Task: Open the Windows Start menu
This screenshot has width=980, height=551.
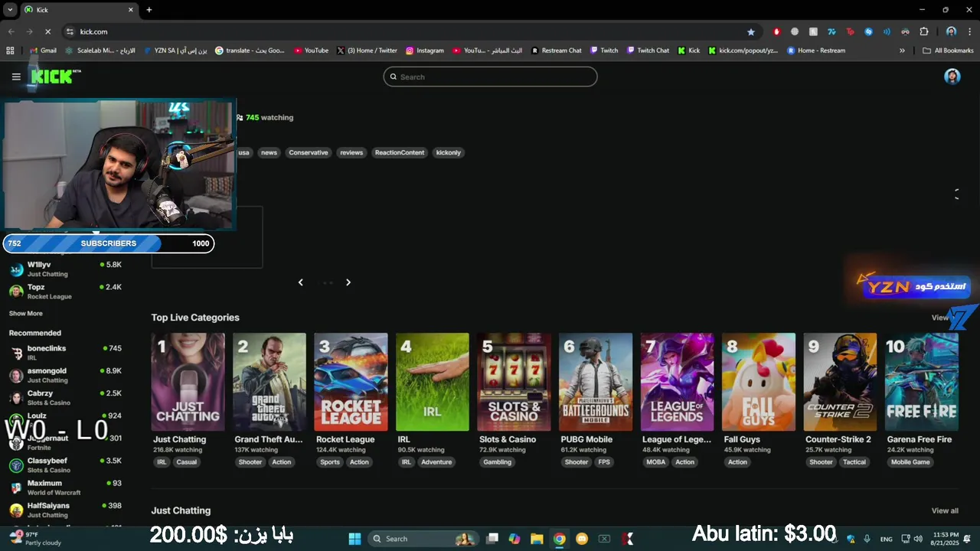Action: tap(354, 539)
